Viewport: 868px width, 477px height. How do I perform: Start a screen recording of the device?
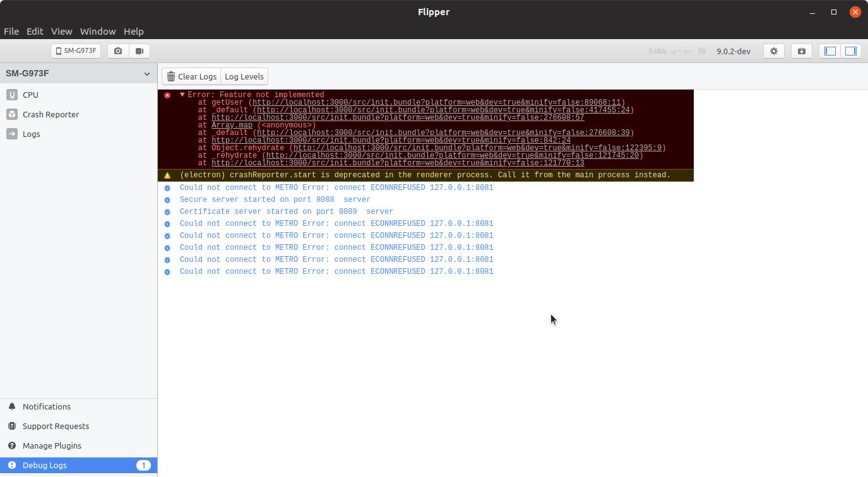click(140, 50)
